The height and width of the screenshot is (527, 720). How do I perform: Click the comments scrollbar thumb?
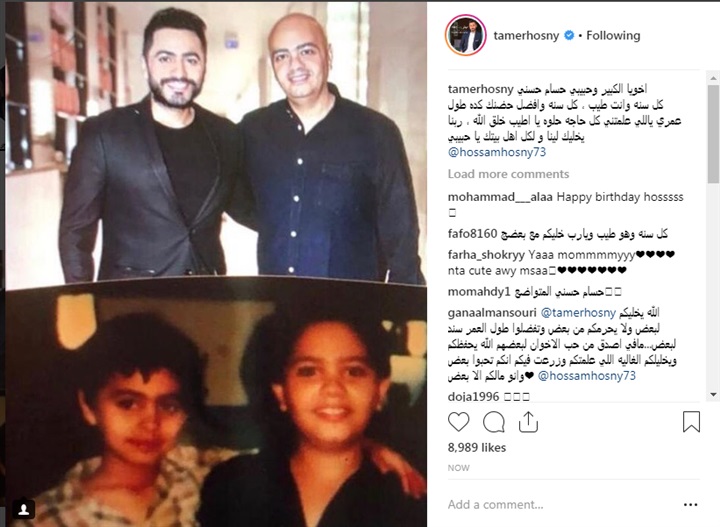tap(713, 134)
